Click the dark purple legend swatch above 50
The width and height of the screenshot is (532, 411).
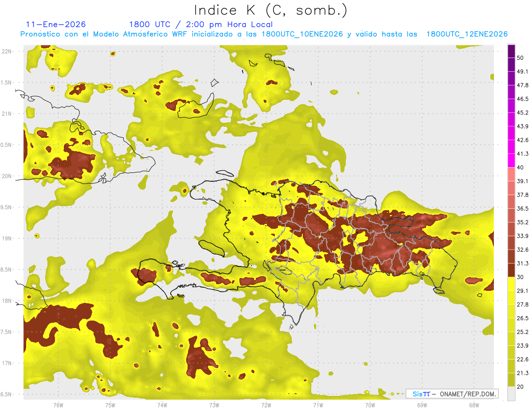[x=511, y=51]
